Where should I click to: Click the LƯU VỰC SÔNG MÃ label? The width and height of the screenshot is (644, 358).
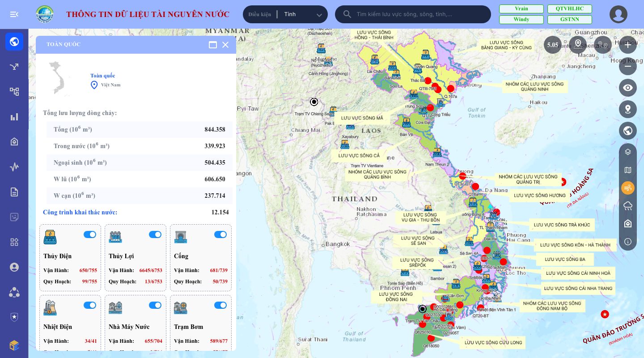point(362,118)
